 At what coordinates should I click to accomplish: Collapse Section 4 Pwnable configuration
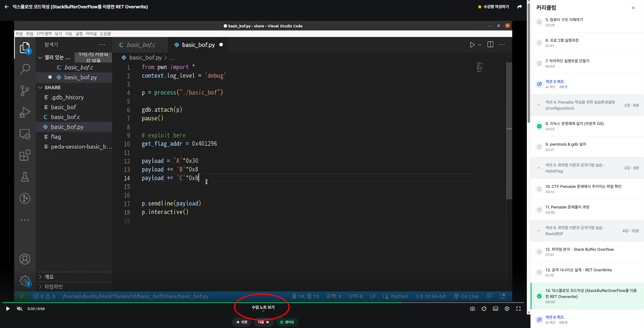pyautogui.click(x=539, y=105)
